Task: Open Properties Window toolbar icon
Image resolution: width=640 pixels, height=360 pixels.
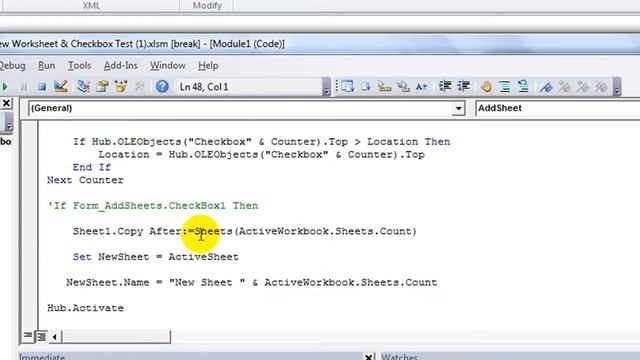Action: (102, 87)
